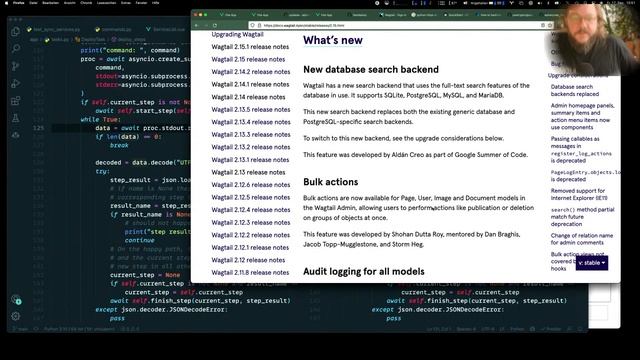Click the 'New database search backend' heading

371,69
